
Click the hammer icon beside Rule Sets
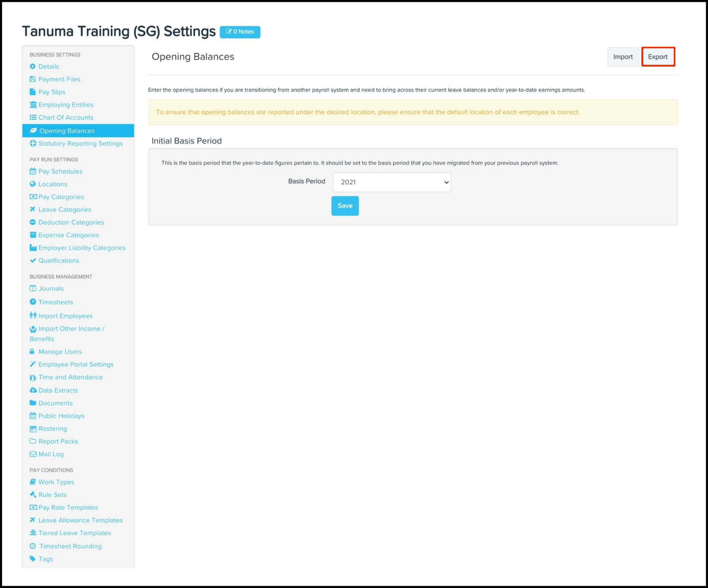(33, 494)
